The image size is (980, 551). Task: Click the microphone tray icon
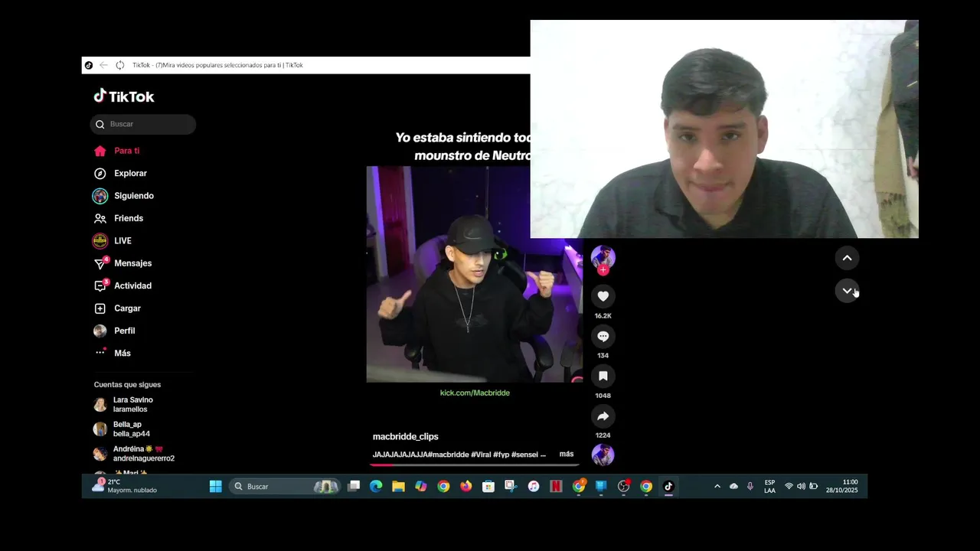pos(750,486)
